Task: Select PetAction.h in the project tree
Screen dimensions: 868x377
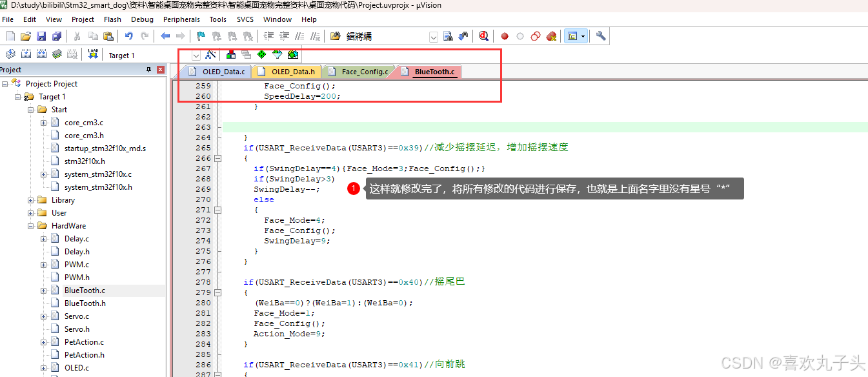Action: tap(85, 355)
